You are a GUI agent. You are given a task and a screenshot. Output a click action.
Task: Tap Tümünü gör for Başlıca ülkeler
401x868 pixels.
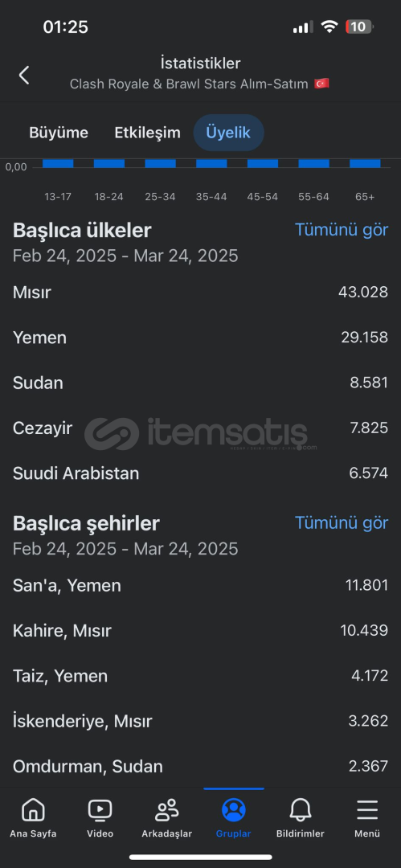[x=342, y=230]
